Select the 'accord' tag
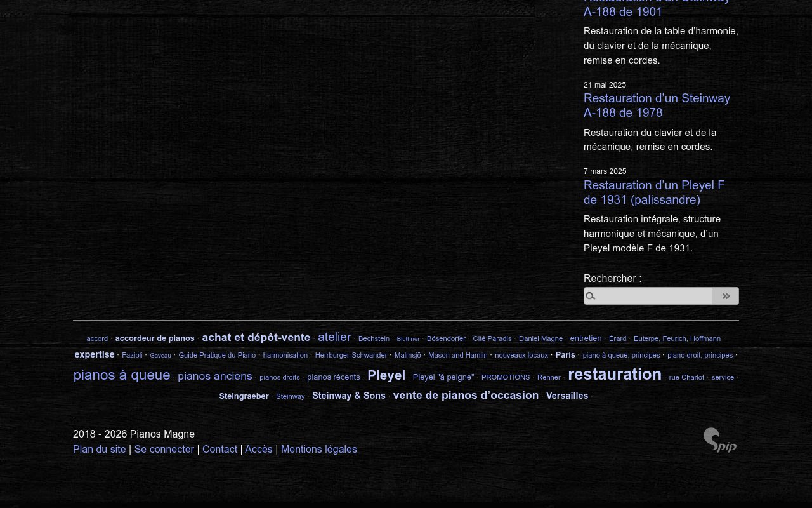 pyautogui.click(x=97, y=338)
